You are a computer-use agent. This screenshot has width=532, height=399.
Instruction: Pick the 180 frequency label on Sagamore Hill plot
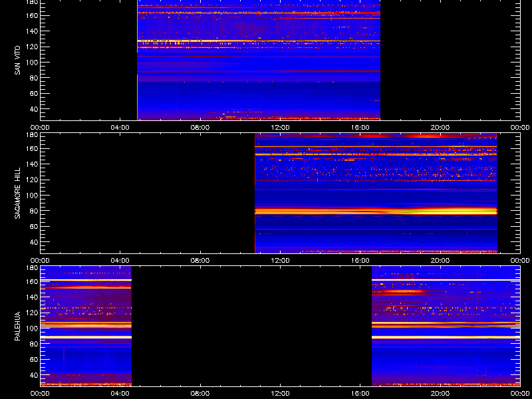(x=32, y=134)
